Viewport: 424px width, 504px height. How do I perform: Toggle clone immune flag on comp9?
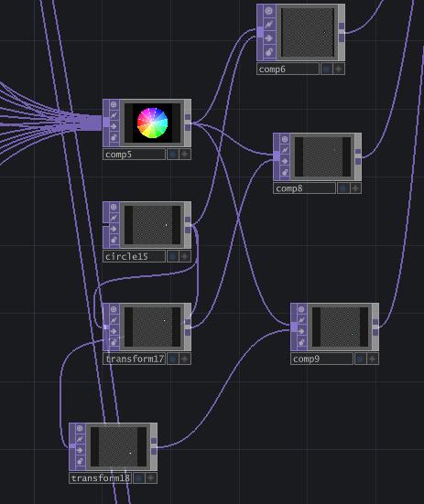(301, 320)
